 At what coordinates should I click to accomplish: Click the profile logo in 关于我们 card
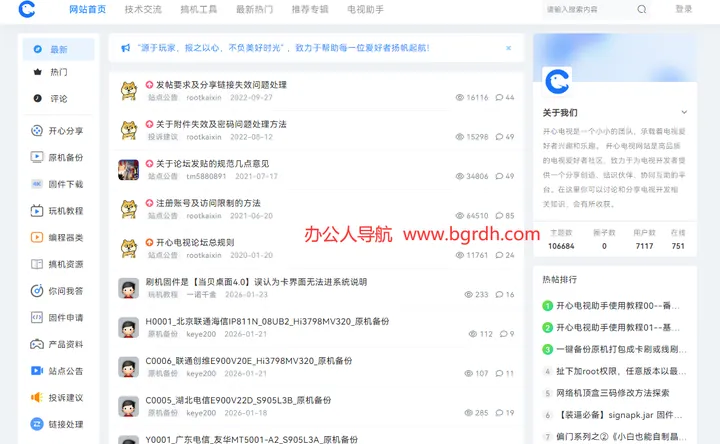[x=557, y=82]
